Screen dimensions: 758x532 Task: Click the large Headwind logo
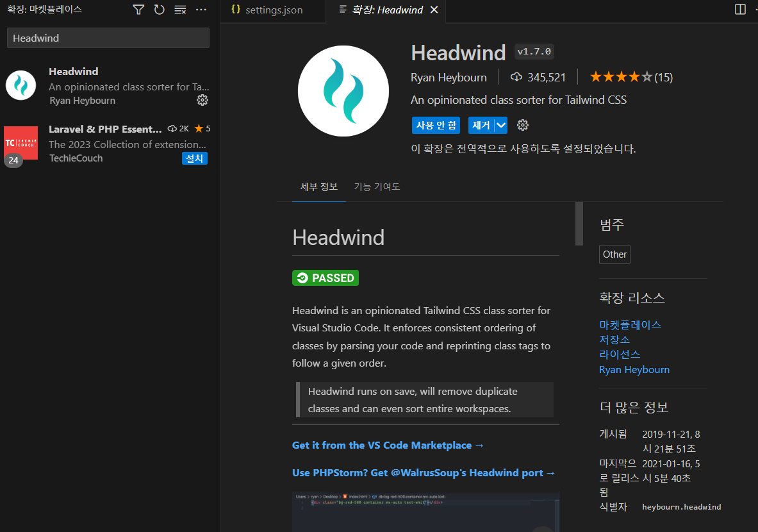pyautogui.click(x=343, y=91)
